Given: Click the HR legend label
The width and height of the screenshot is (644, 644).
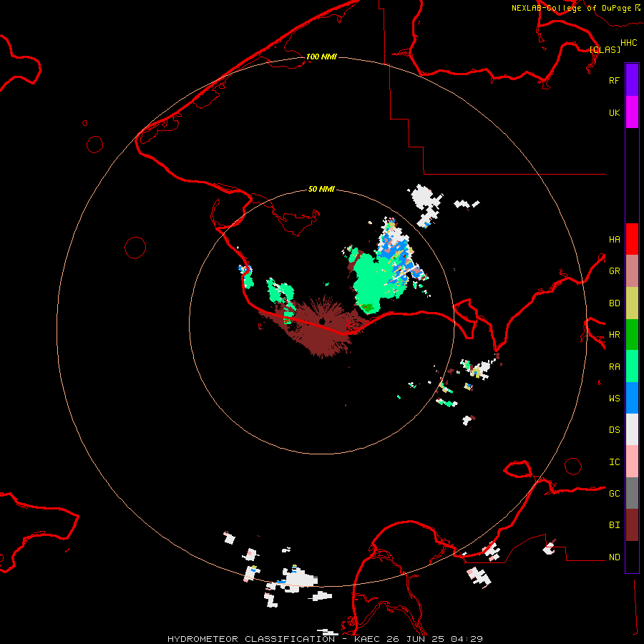Looking at the screenshot, I should (614, 335).
